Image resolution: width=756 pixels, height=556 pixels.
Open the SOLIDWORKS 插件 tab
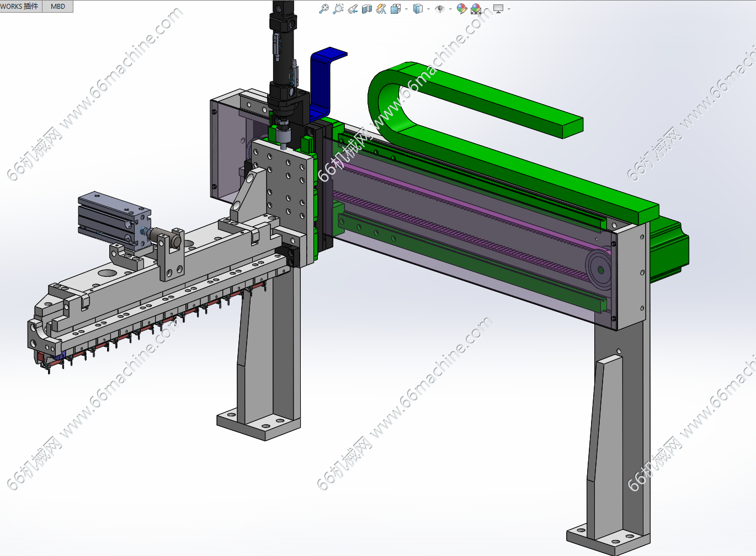click(20, 7)
